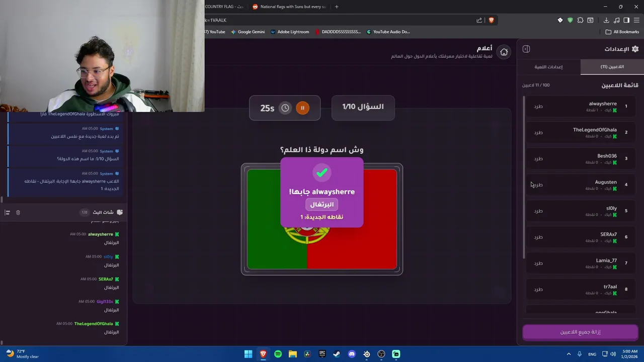
Task: Open YouTube Audio Do... bookmark
Action: (388, 32)
